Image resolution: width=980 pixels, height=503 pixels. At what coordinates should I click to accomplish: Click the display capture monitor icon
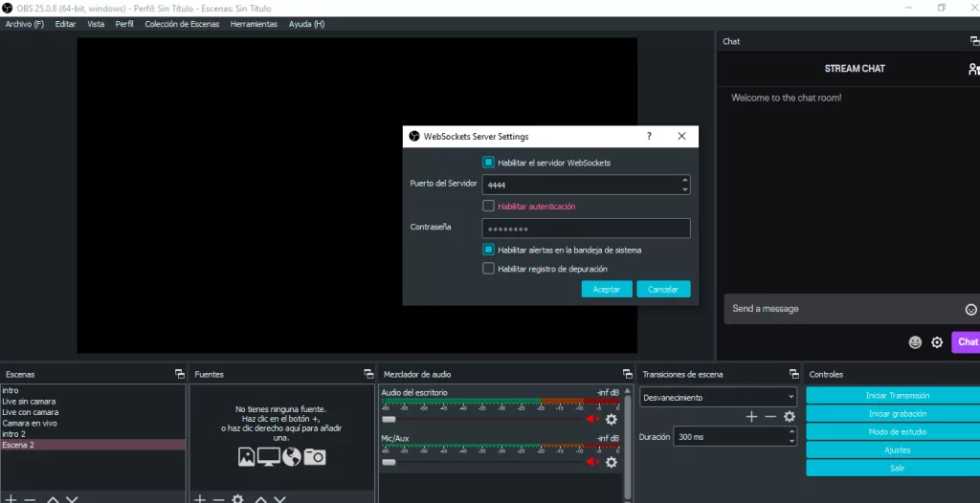click(269, 457)
